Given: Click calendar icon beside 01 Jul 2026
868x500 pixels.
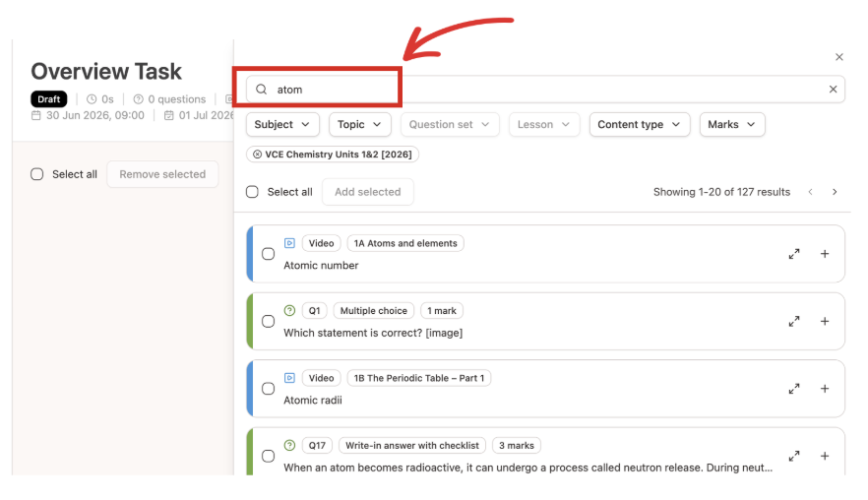Looking at the screenshot, I should (169, 115).
